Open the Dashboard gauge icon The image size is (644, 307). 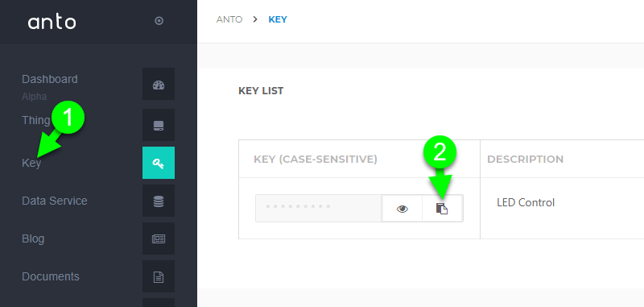pos(159,84)
